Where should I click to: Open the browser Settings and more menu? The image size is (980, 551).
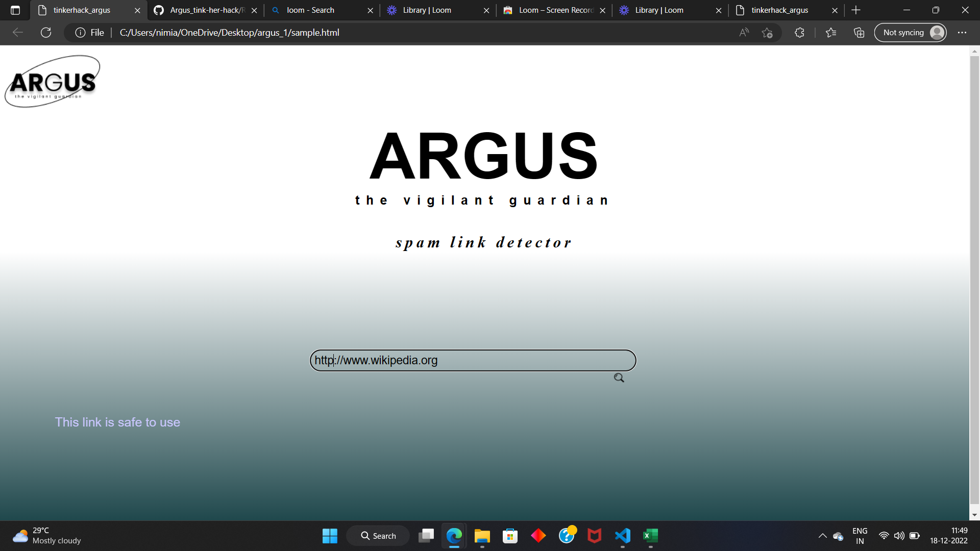pos(963,32)
